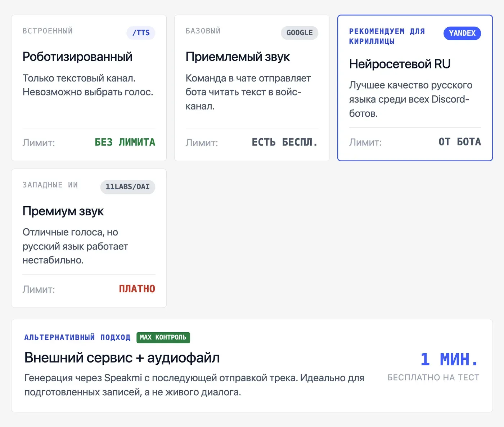The image size is (504, 427).
Task: Click the 11LABS/OAI badge
Action: tap(127, 187)
